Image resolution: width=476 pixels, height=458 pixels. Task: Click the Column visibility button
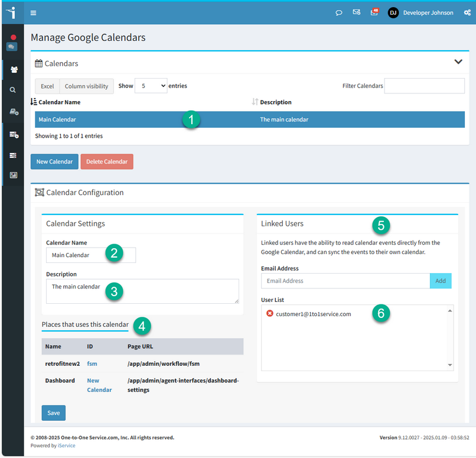[x=86, y=86]
